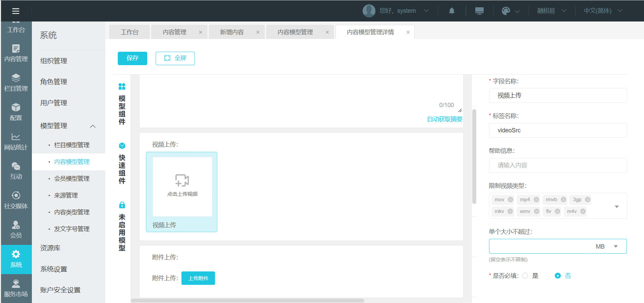Select 是 for 是否必填
The image size is (644, 303).
(x=525, y=276)
